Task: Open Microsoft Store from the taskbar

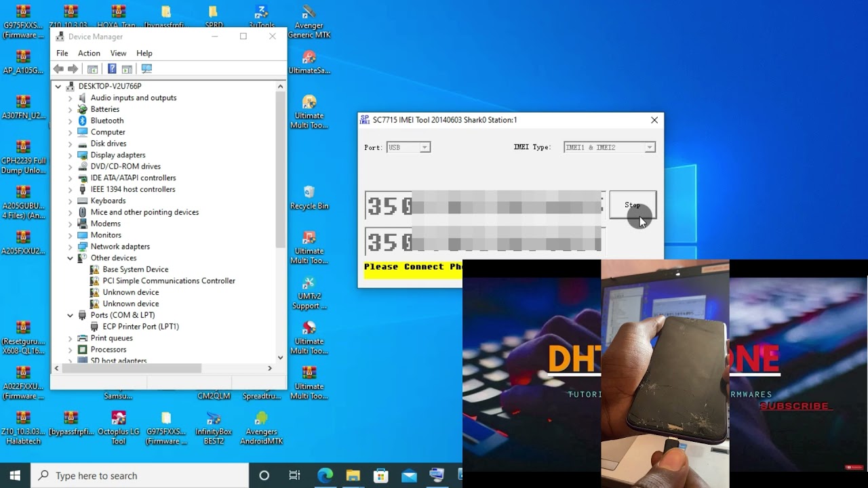Action: pos(380,475)
